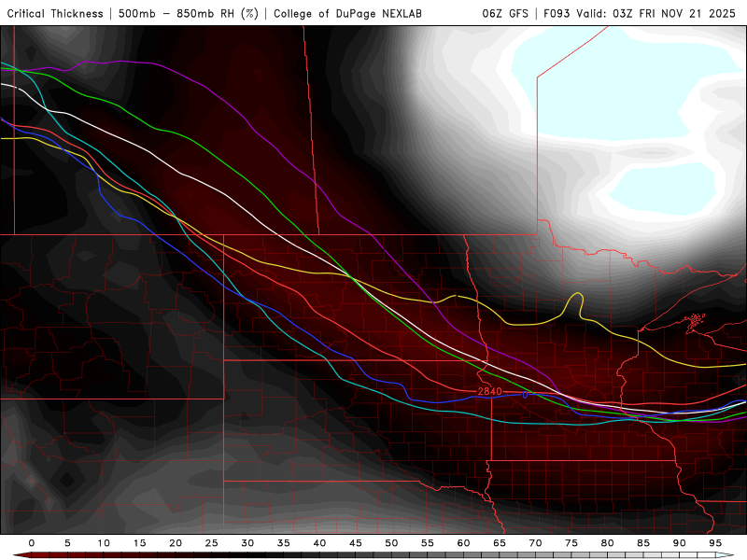
Task: Click the "65" color scale tick label
Action: coord(500,543)
